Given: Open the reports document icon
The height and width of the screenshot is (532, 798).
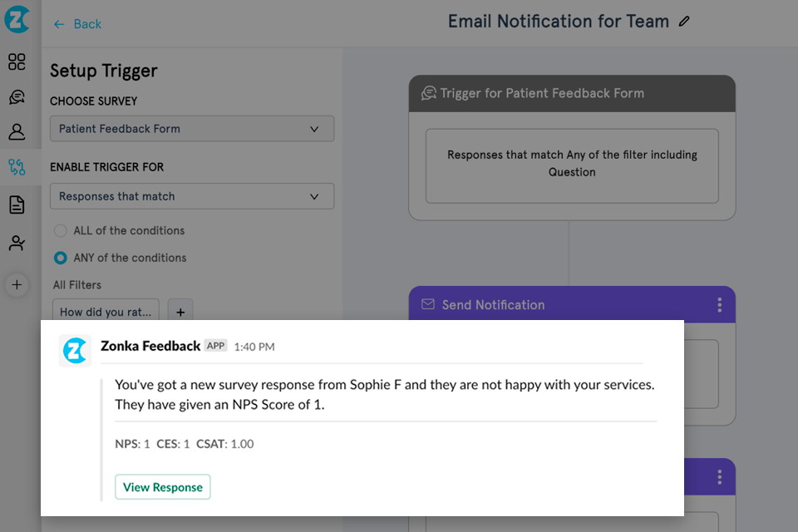Looking at the screenshot, I should [17, 204].
